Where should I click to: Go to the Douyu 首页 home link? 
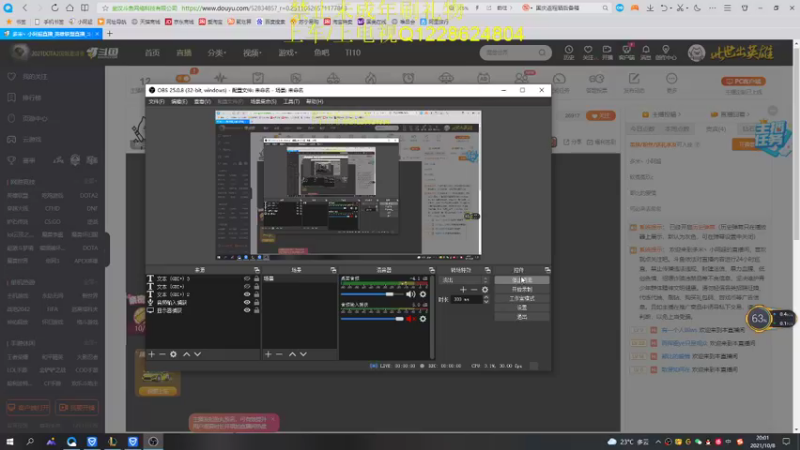[152, 53]
